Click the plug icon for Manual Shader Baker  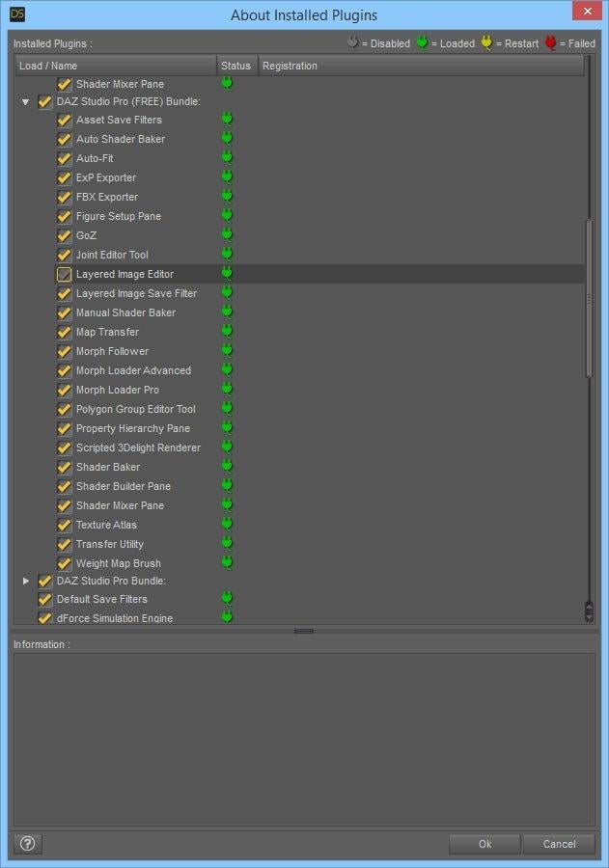(227, 312)
